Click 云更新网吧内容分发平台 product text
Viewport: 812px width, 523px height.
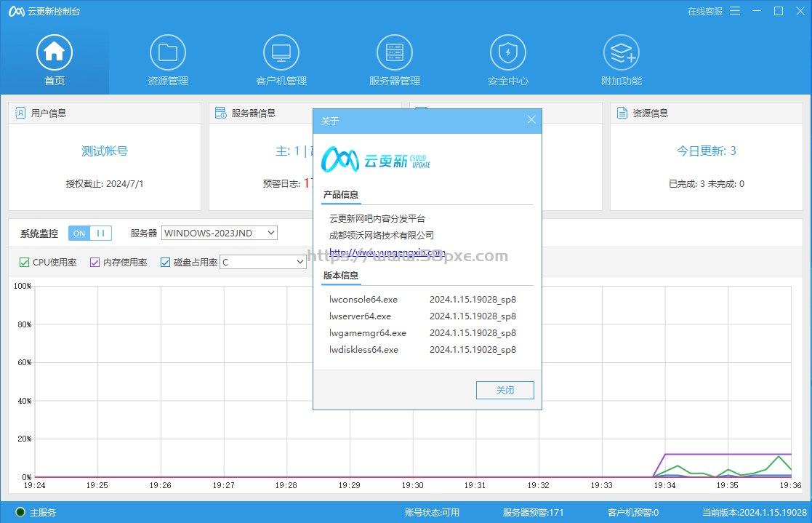377,219
